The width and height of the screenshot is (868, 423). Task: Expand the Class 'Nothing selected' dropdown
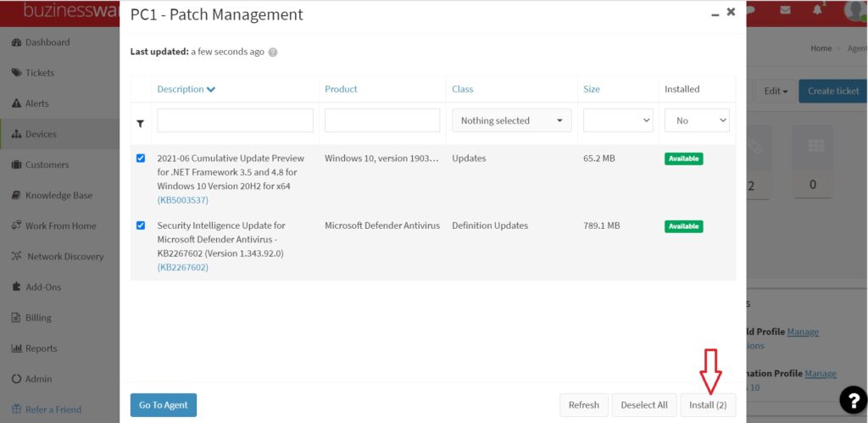[x=511, y=120]
